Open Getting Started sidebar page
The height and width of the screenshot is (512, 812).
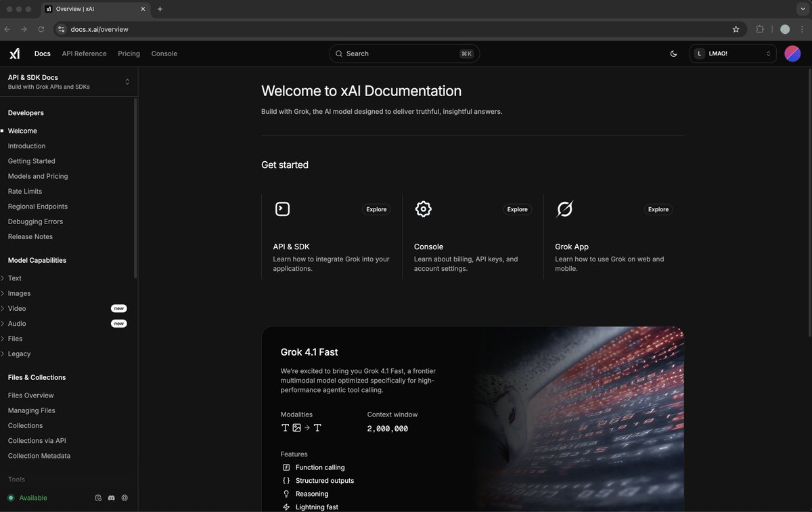click(x=31, y=161)
